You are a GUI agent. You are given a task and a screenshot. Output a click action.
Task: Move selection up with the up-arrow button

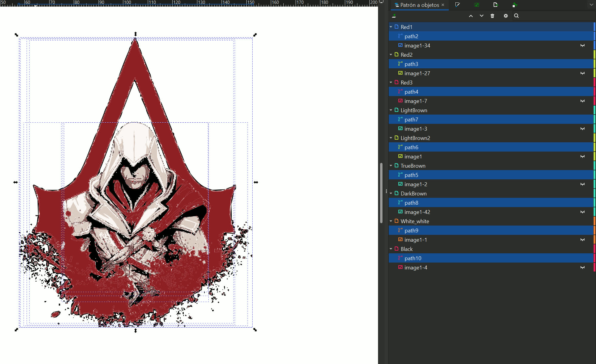pos(471,16)
